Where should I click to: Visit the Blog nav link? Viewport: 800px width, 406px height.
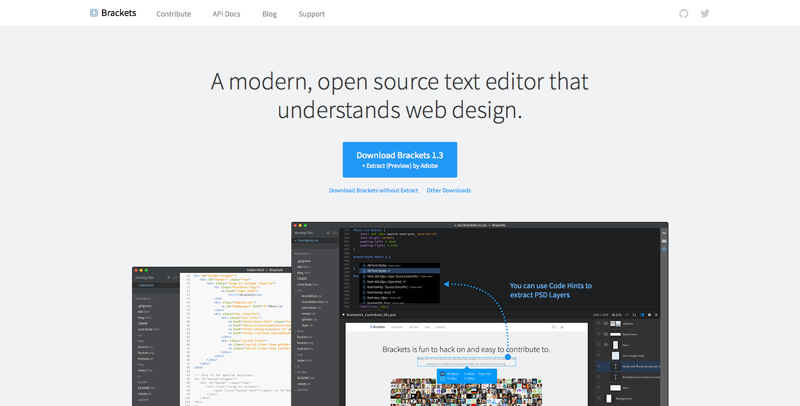pyautogui.click(x=269, y=14)
